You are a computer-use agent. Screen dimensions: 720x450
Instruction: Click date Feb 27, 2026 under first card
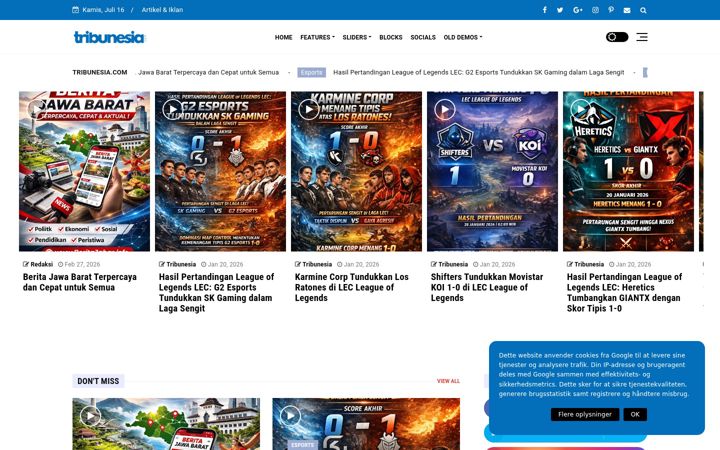[x=82, y=264]
